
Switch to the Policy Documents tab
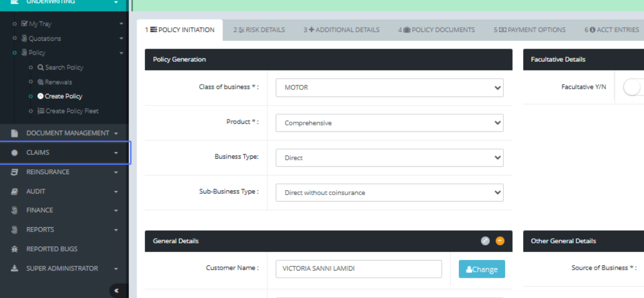pos(436,30)
